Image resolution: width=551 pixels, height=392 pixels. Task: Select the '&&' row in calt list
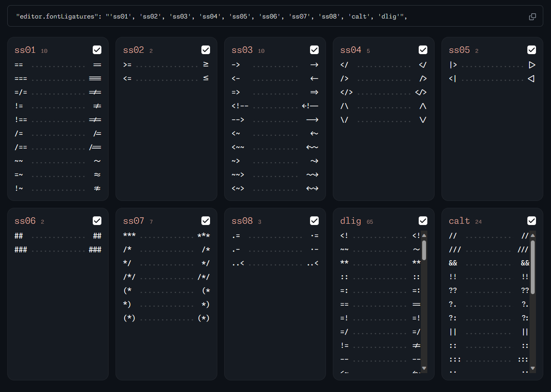click(x=489, y=263)
